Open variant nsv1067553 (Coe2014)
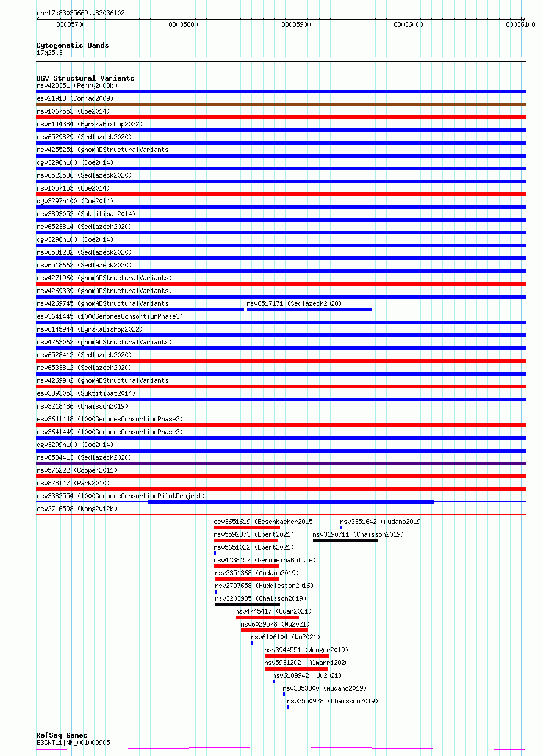Screen dimensions: 543x756 click(73, 111)
